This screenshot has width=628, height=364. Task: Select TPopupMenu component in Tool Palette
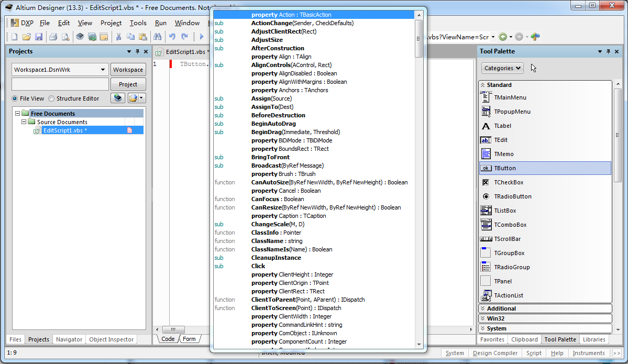(x=545, y=112)
